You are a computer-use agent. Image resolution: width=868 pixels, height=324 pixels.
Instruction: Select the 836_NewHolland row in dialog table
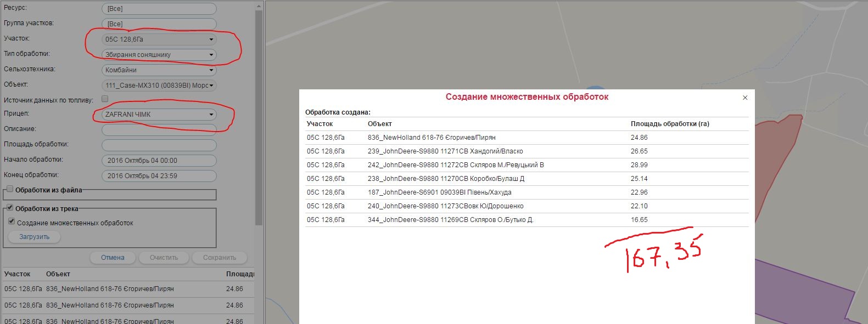[x=432, y=138]
